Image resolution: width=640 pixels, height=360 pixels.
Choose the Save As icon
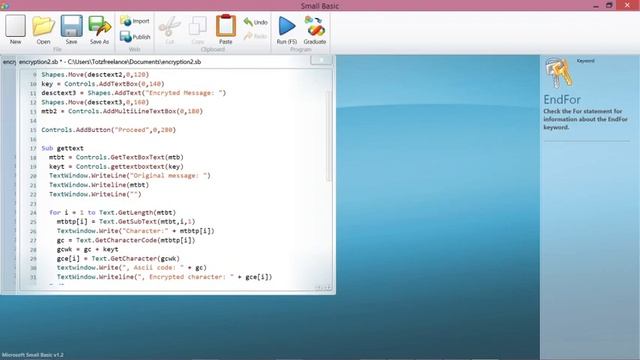[100, 29]
